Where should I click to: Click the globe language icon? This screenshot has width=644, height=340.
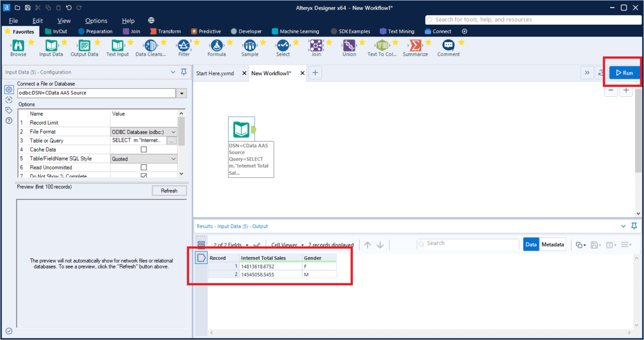click(x=151, y=20)
